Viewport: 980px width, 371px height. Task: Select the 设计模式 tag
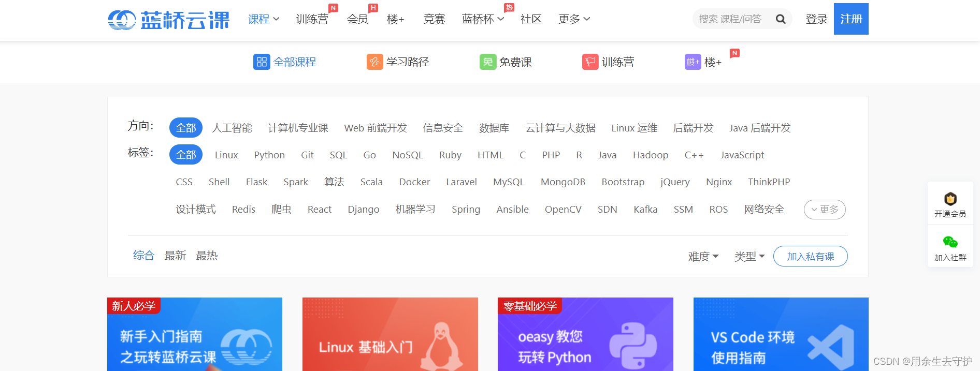coord(196,210)
